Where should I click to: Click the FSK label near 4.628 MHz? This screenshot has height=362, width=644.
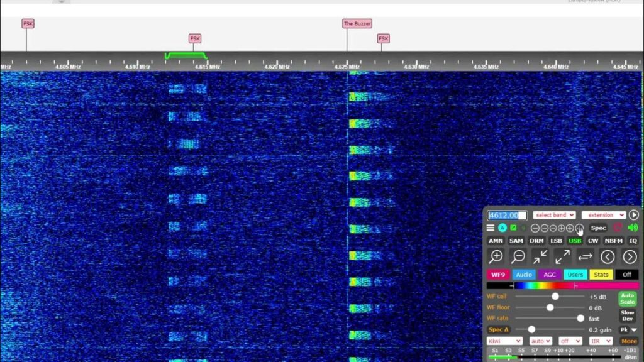383,38
